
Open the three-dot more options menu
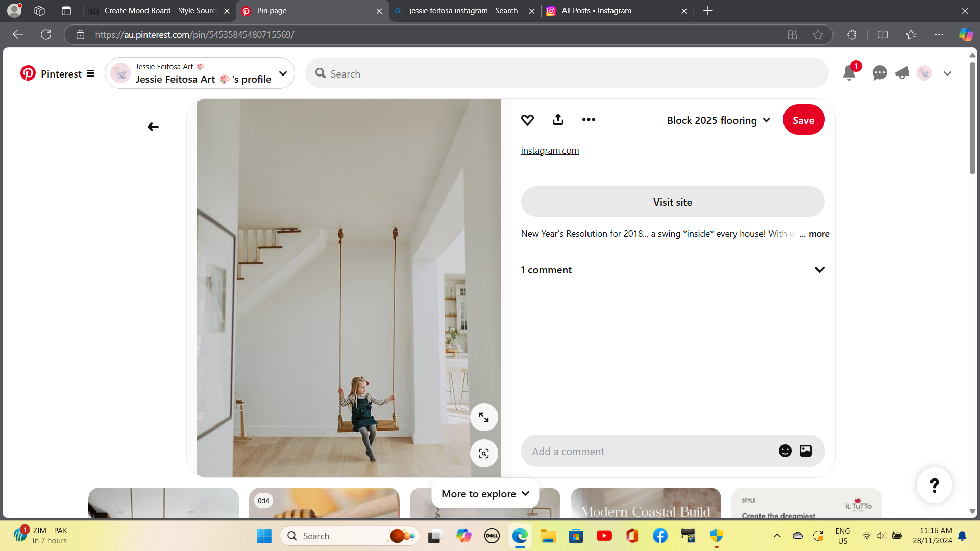click(589, 120)
